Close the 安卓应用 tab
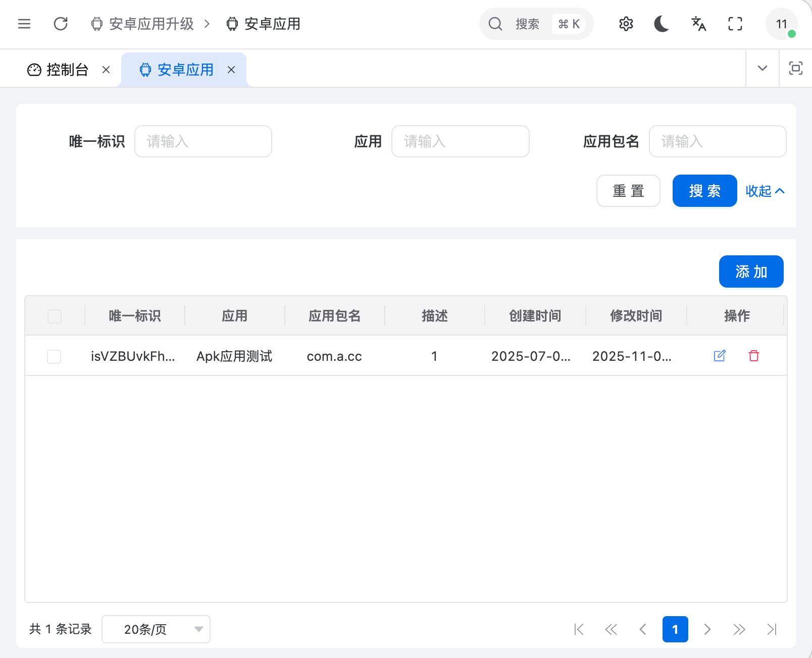Viewport: 812px width, 658px height. pyautogui.click(x=231, y=70)
